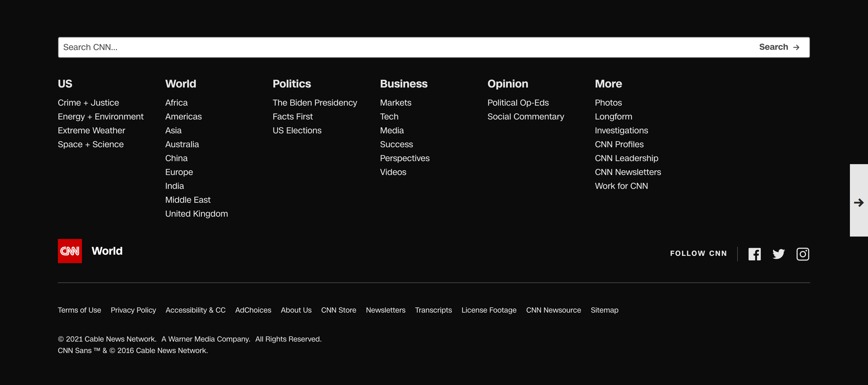
Task: Open About Us link
Action: (x=296, y=310)
